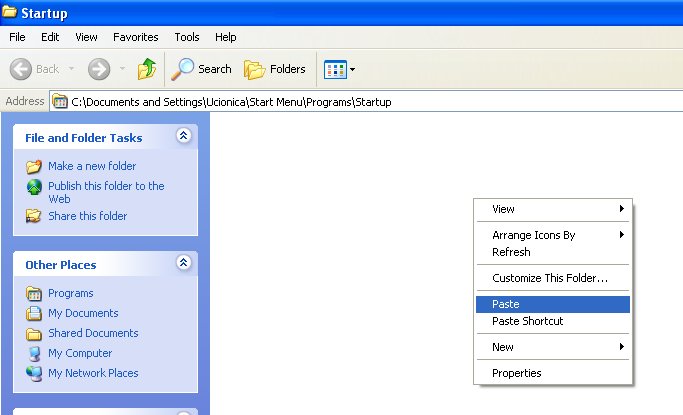Open Forward history dropdown arrow
683x415 pixels.
[x=122, y=69]
